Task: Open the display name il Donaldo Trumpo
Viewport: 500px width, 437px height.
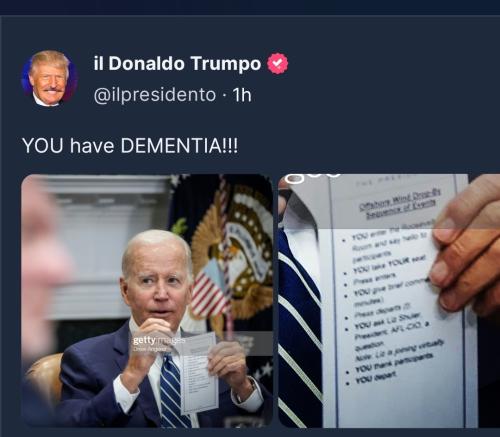Action: [177, 63]
